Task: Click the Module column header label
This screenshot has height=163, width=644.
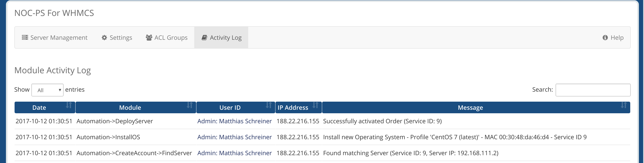Action: click(x=130, y=108)
